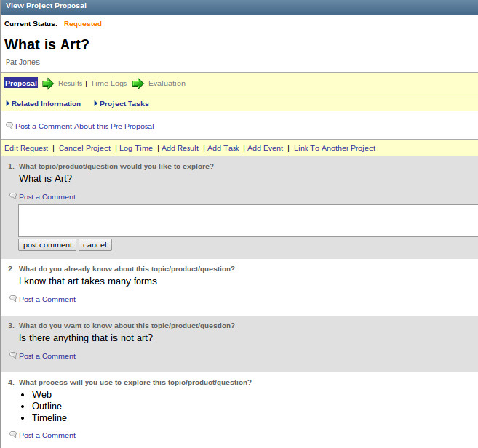478x448 pixels.
Task: Open Log Time action
Action: coord(136,148)
